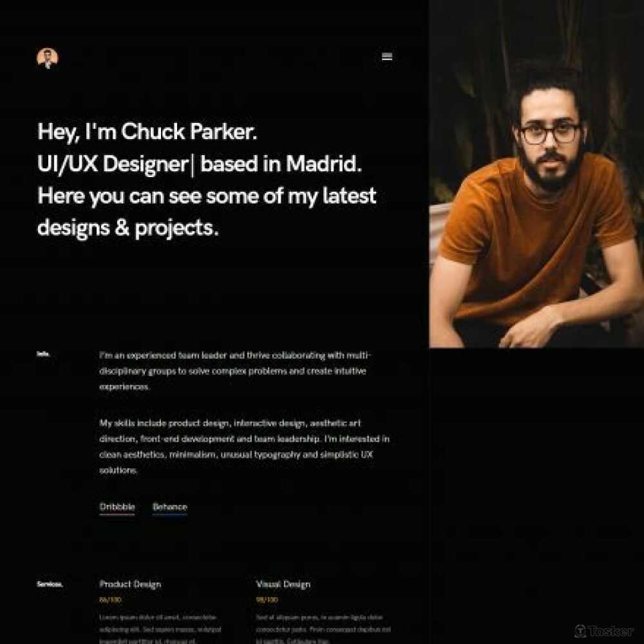
Task: Open the hamburger menu icon
Action: (387, 57)
